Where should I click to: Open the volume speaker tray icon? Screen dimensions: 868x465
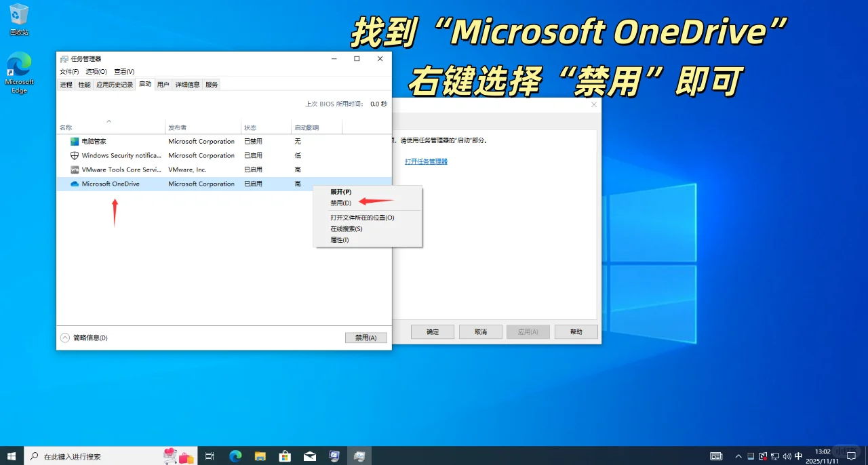(x=786, y=456)
